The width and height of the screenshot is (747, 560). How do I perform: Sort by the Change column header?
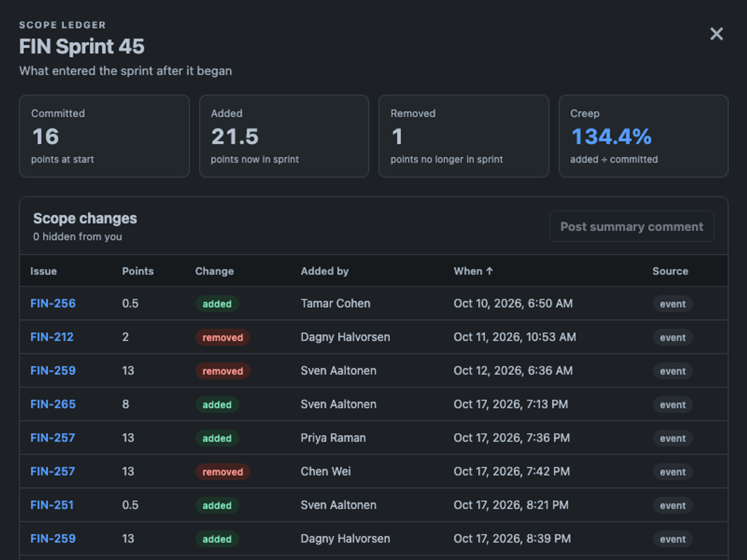214,271
